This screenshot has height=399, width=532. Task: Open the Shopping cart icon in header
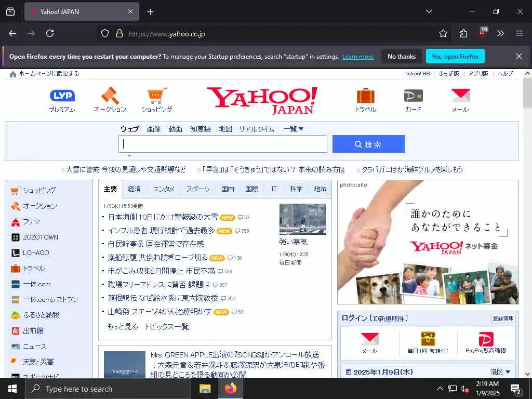coord(157,96)
